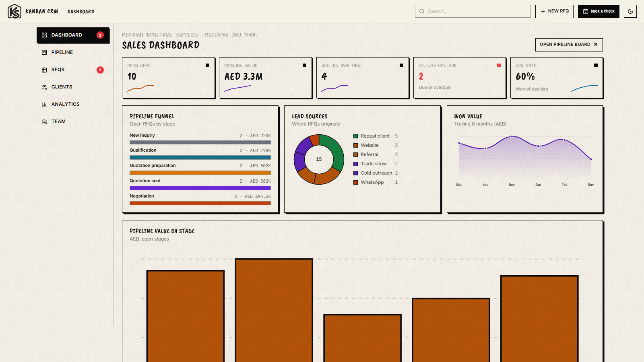The height and width of the screenshot is (362, 644).
Task: Navigate to Analytics in the sidebar
Action: click(x=73, y=104)
